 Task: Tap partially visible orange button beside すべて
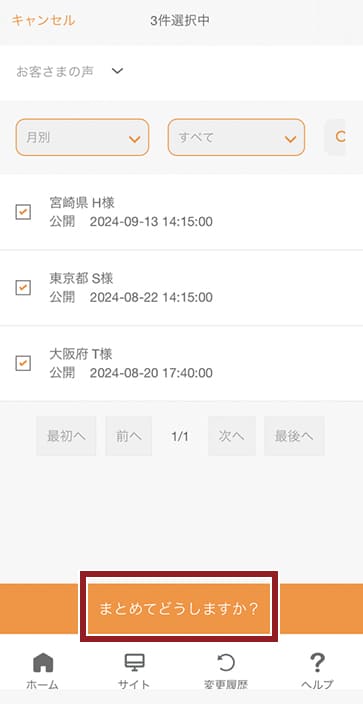[335, 137]
